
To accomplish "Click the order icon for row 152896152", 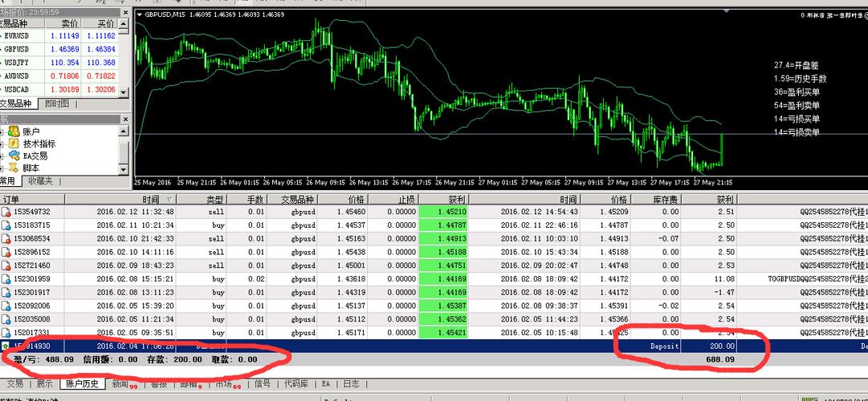I will pyautogui.click(x=6, y=252).
